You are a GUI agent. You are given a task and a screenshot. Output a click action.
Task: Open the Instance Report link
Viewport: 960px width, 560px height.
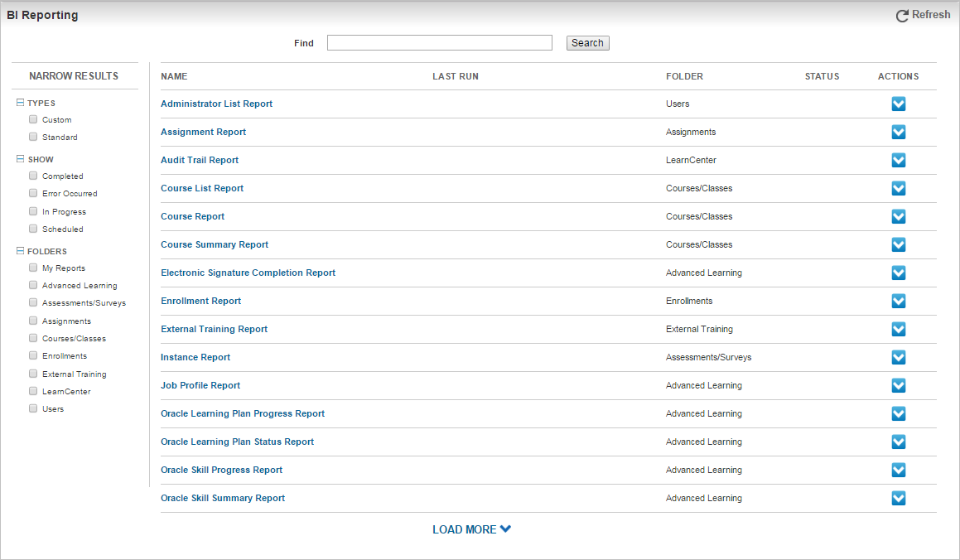pos(195,357)
